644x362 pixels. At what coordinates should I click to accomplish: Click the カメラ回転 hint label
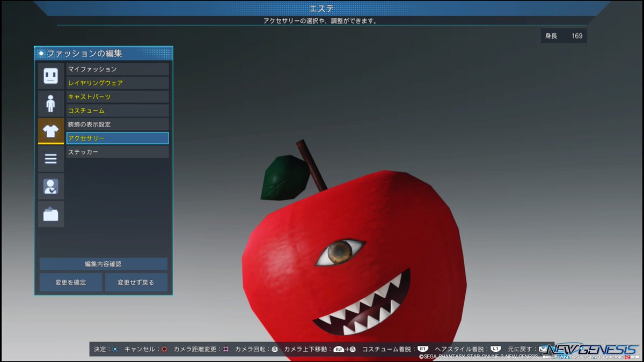coord(251,349)
